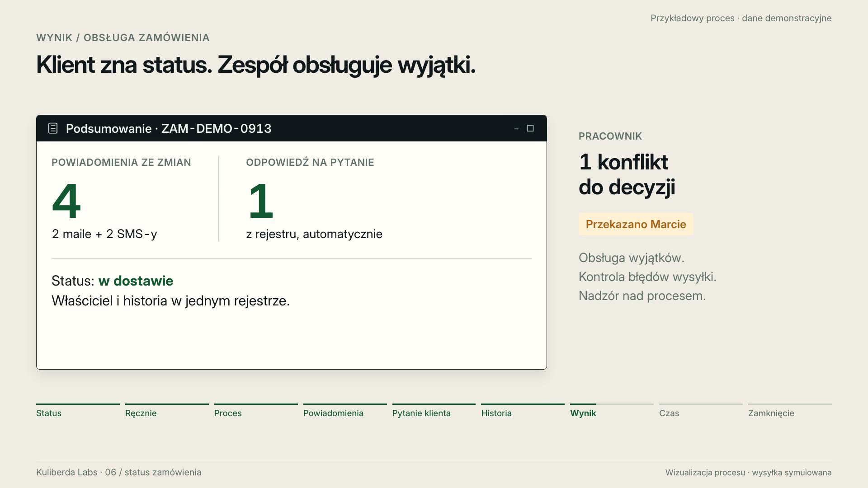Select the current Wynik step
The height and width of the screenshot is (488, 868).
pyautogui.click(x=612, y=411)
